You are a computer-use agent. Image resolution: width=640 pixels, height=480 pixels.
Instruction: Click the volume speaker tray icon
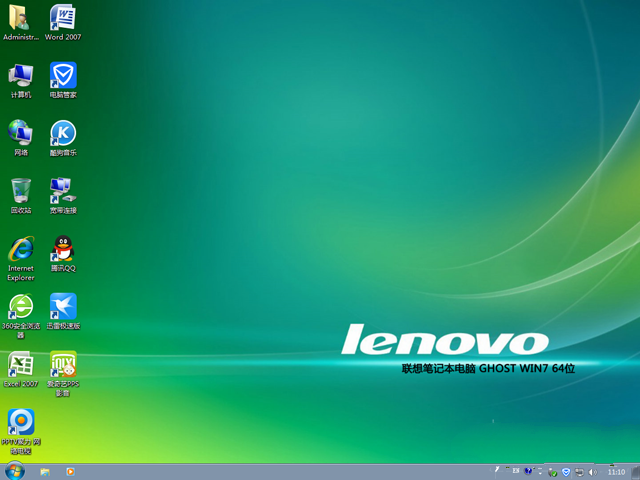pyautogui.click(x=593, y=471)
